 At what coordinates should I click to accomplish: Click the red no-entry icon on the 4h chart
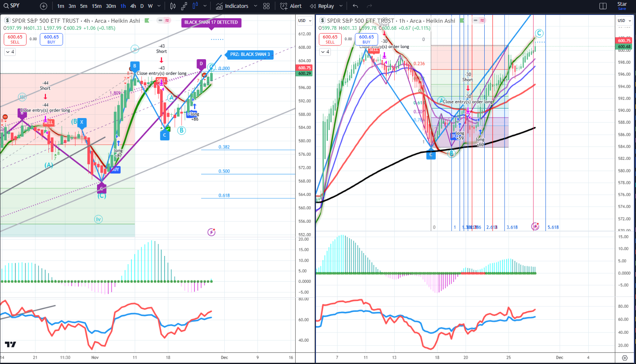tap(5, 117)
